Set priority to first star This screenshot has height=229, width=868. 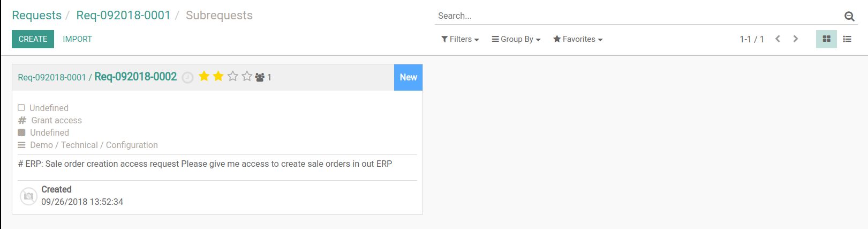204,76
